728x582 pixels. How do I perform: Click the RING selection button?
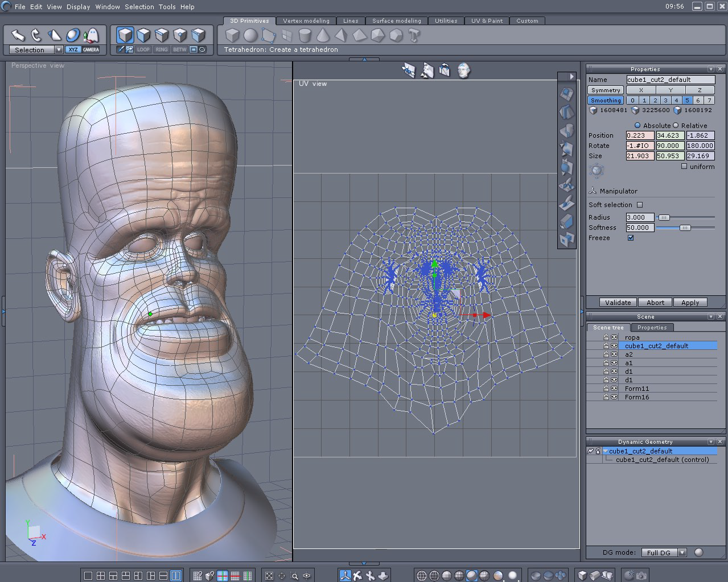pyautogui.click(x=162, y=49)
